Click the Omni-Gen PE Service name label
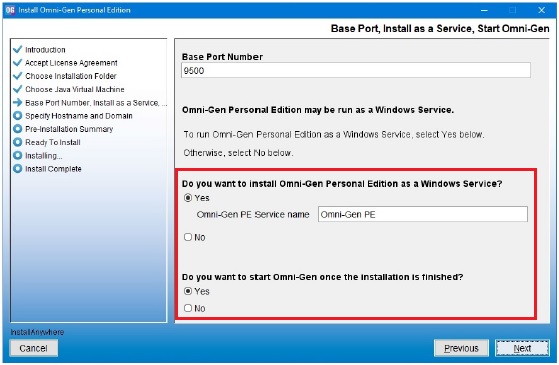 click(x=253, y=215)
